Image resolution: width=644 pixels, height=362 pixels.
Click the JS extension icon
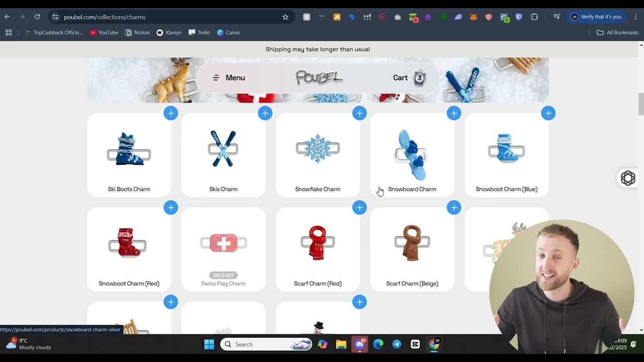(337, 17)
